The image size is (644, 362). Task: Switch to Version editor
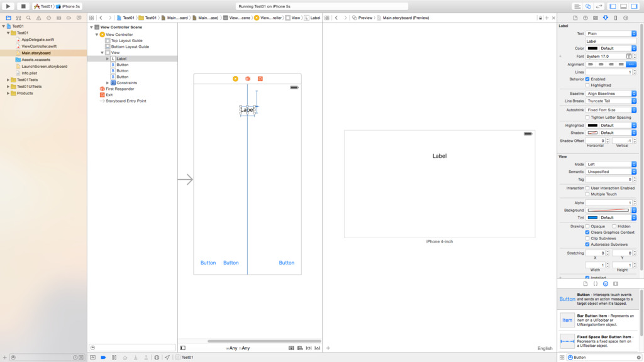(x=599, y=6)
